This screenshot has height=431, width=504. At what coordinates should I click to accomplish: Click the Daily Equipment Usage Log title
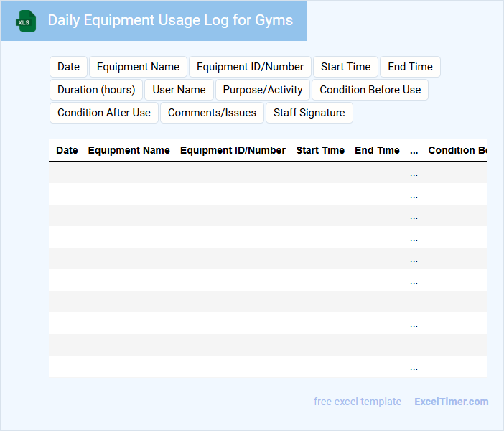(x=170, y=20)
